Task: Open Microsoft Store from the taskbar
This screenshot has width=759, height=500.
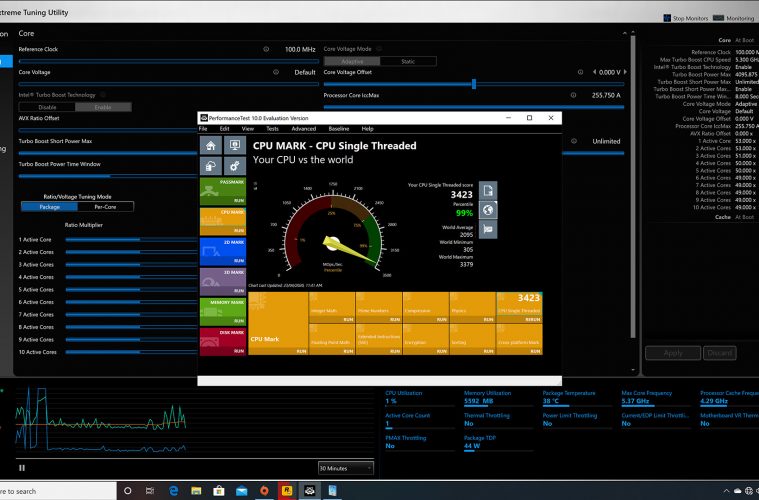Action: coord(219,491)
